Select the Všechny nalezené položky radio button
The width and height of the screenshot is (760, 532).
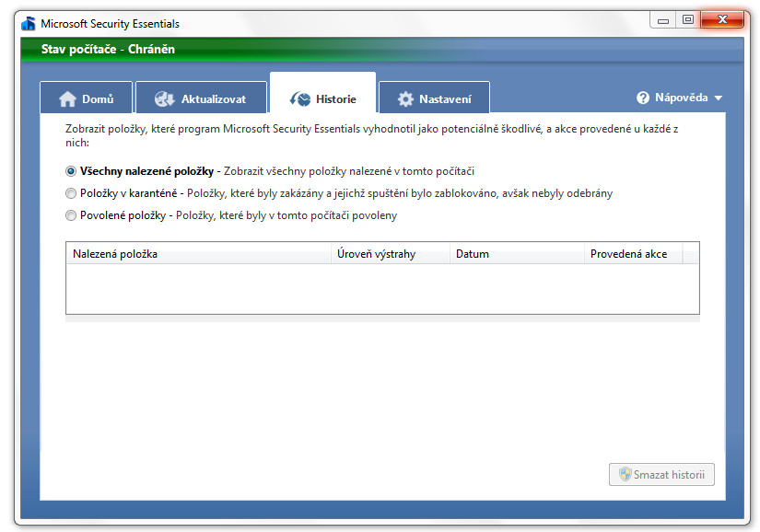[x=71, y=171]
